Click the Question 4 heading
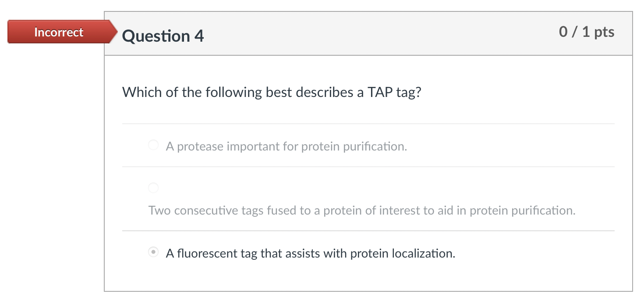This screenshot has height=301, width=644. click(x=163, y=36)
